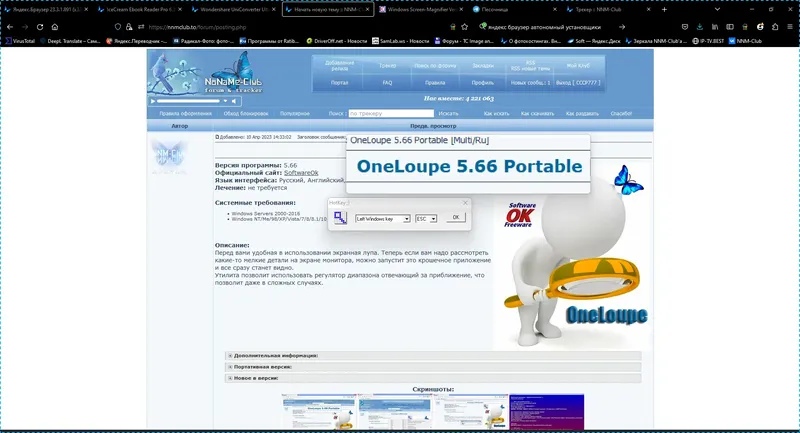This screenshot has height=433, width=800.
Task: Open the Обход блокировок link
Action: click(x=246, y=113)
